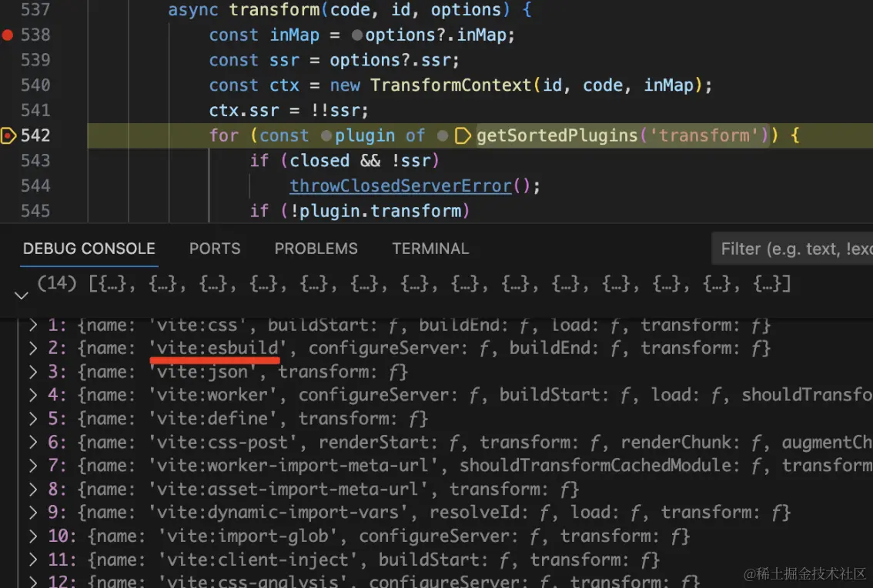873x588 pixels.
Task: Click the current-execution breakpoint marker at line 542
Action: click(8, 135)
